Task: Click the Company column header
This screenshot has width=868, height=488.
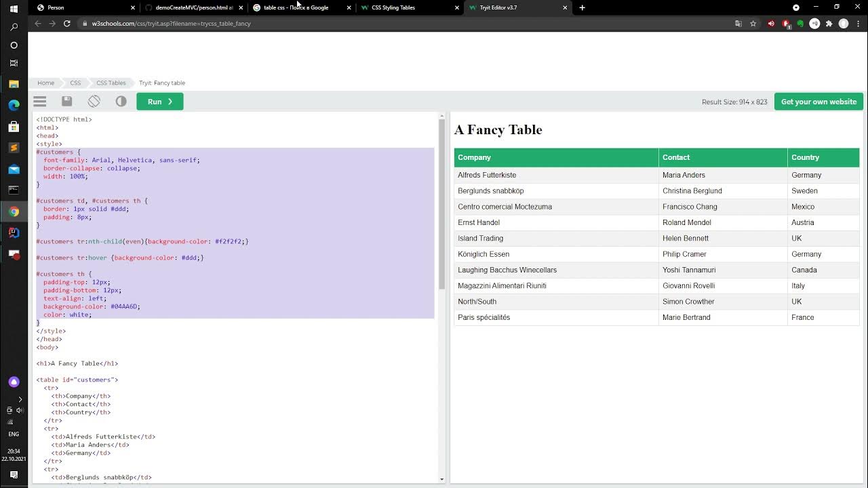Action: click(556, 157)
